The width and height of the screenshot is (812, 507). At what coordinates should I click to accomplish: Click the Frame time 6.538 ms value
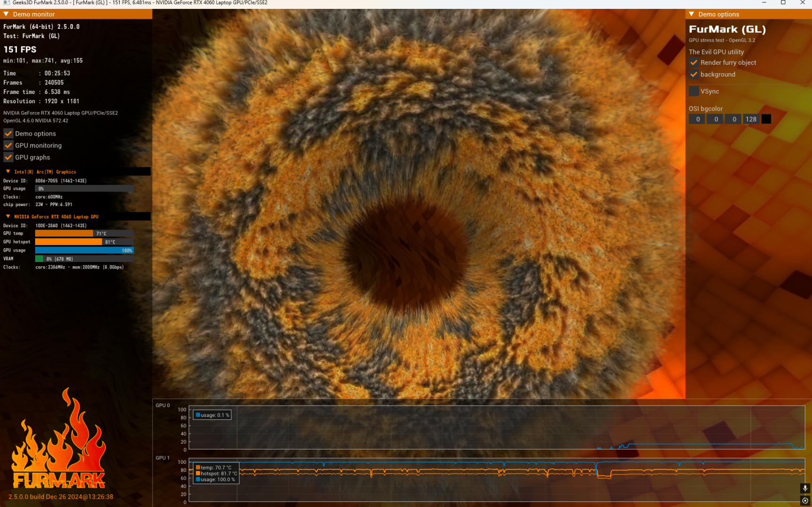[x=57, y=92]
